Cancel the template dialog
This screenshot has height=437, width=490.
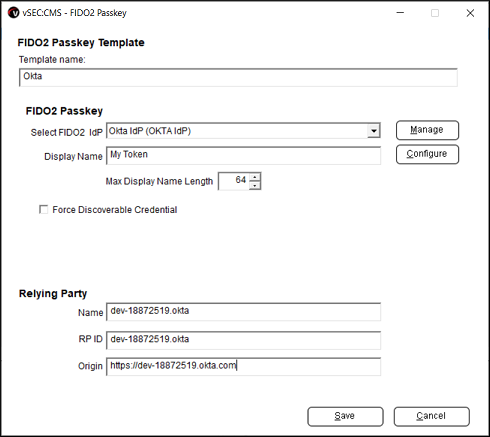click(431, 416)
